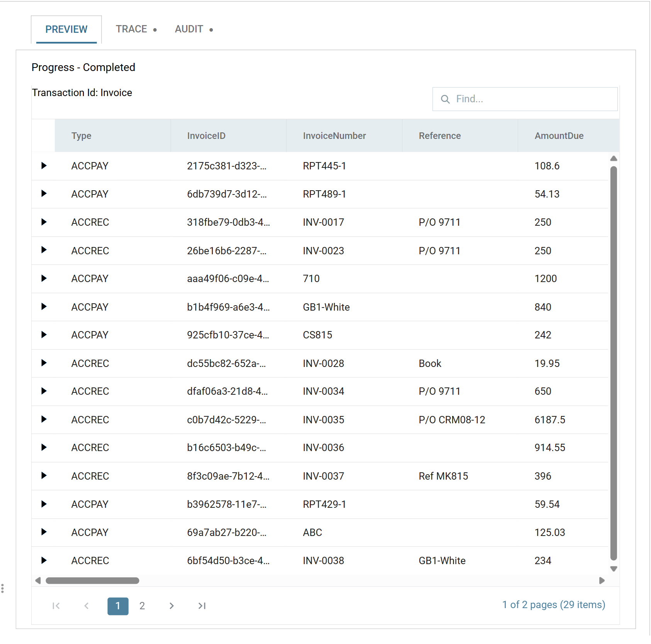Go to next page arrow

[172, 606]
